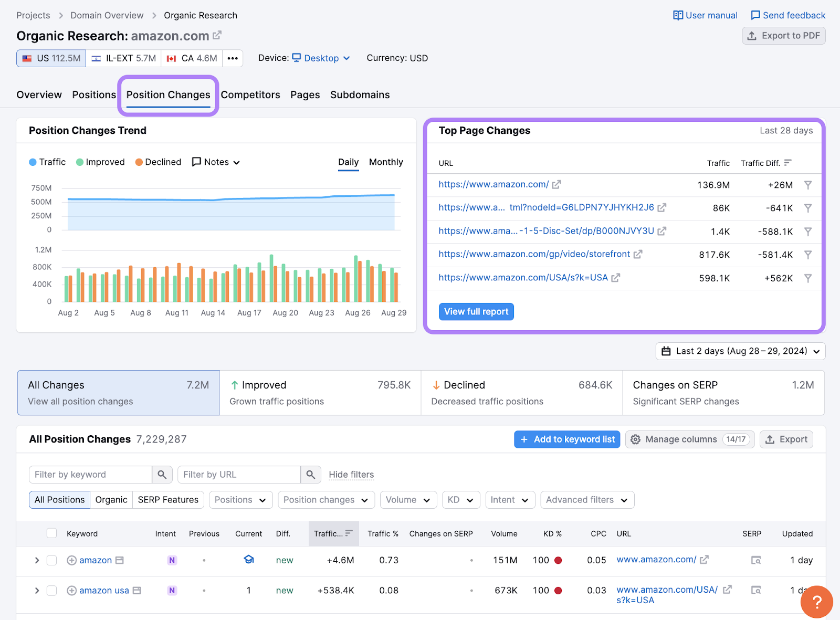
Task: Open external link icon for Disc-Set B000NJVY3U URL
Action: 662,231
